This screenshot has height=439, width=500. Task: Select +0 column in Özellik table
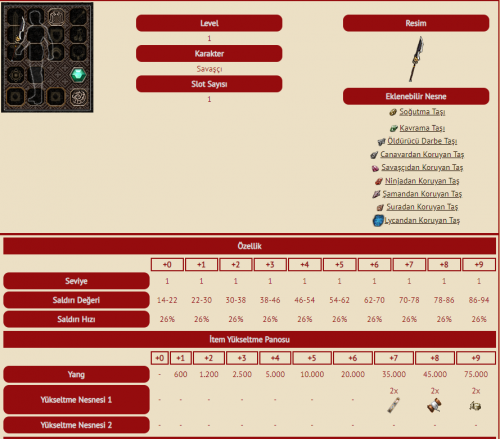click(x=167, y=265)
